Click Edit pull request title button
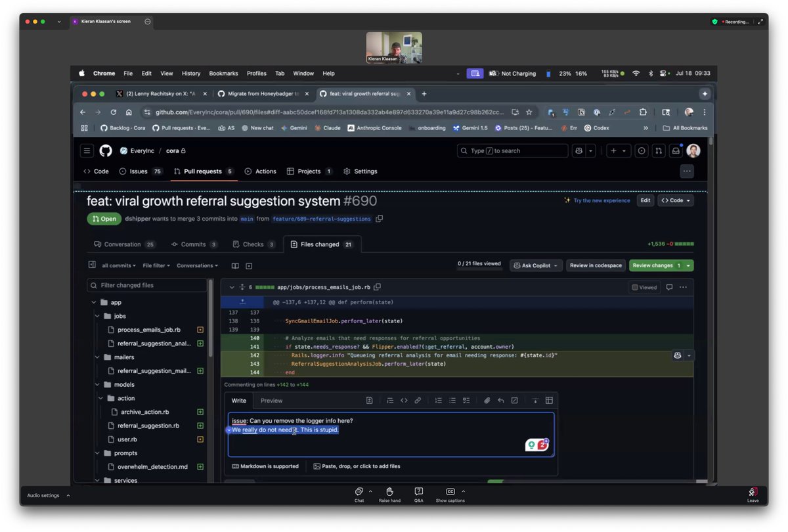The width and height of the screenshot is (788, 532). pos(646,200)
